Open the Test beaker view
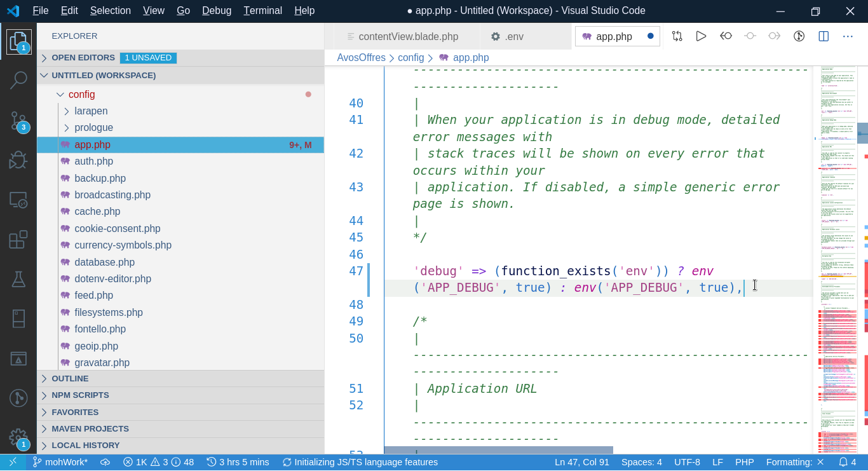Viewport: 868px width, 471px height. click(18, 278)
